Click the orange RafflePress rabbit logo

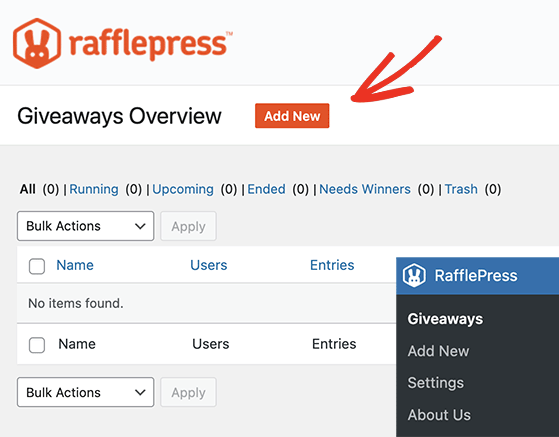pos(37,43)
